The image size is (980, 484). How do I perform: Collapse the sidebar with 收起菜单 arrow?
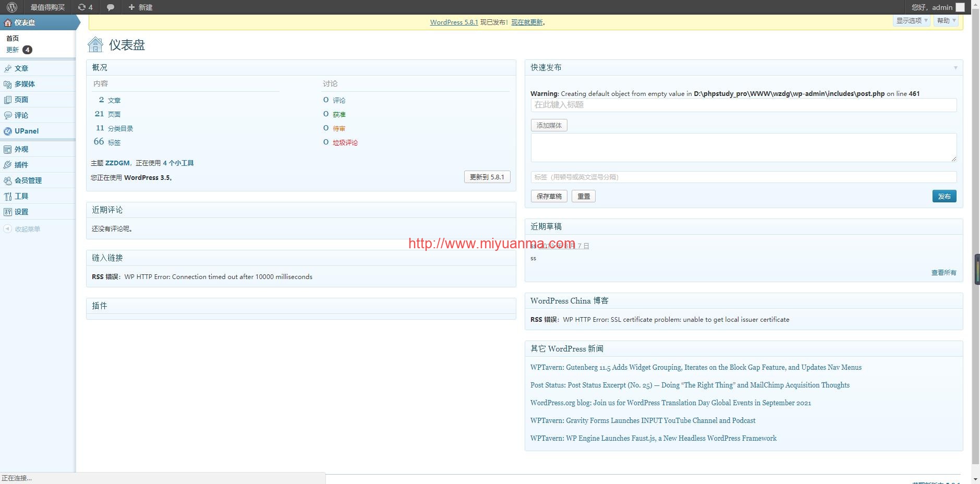click(x=8, y=229)
